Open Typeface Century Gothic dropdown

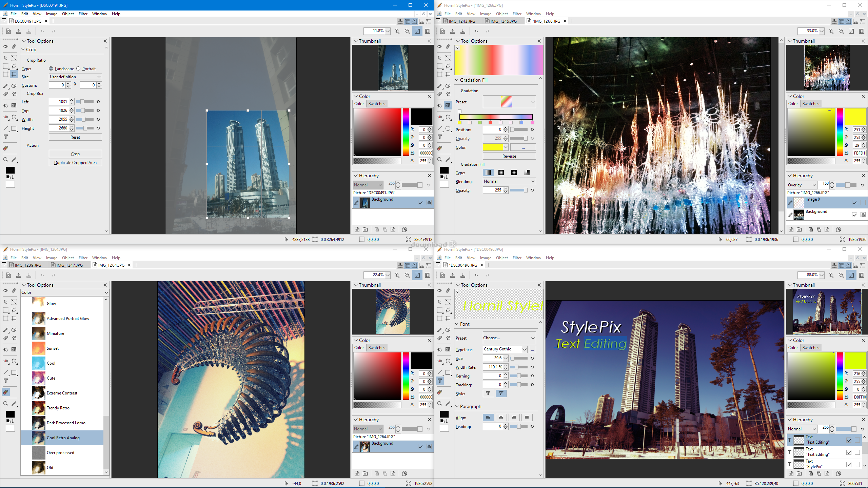524,349
